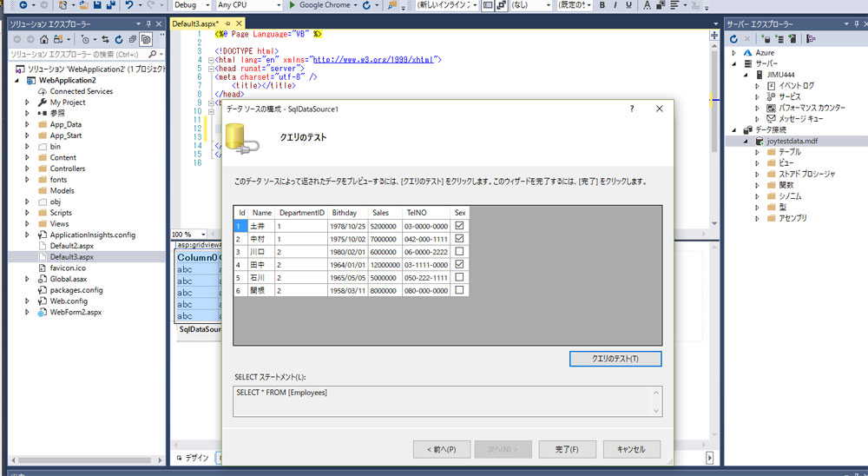Click Refresh icon in Server Explorer toolbar
868x476 pixels.
point(734,39)
